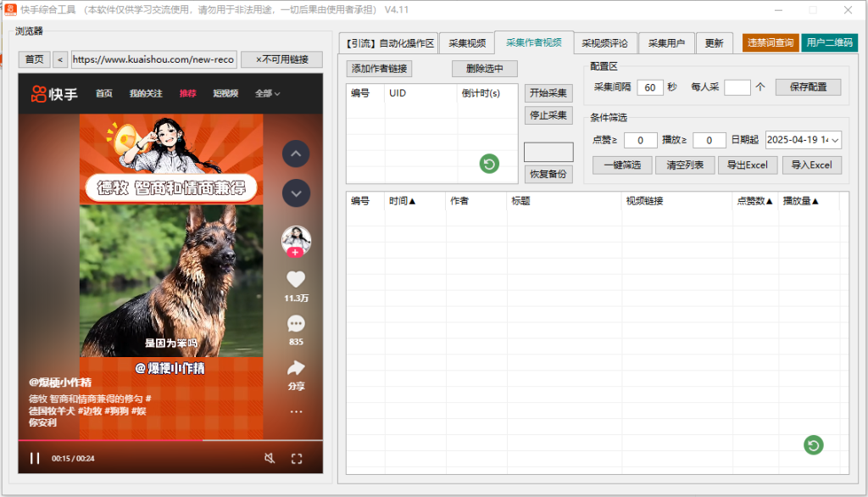Viewport: 868px width, 497px height.
Task: Switch to the 采集视频 tab
Action: tap(467, 43)
